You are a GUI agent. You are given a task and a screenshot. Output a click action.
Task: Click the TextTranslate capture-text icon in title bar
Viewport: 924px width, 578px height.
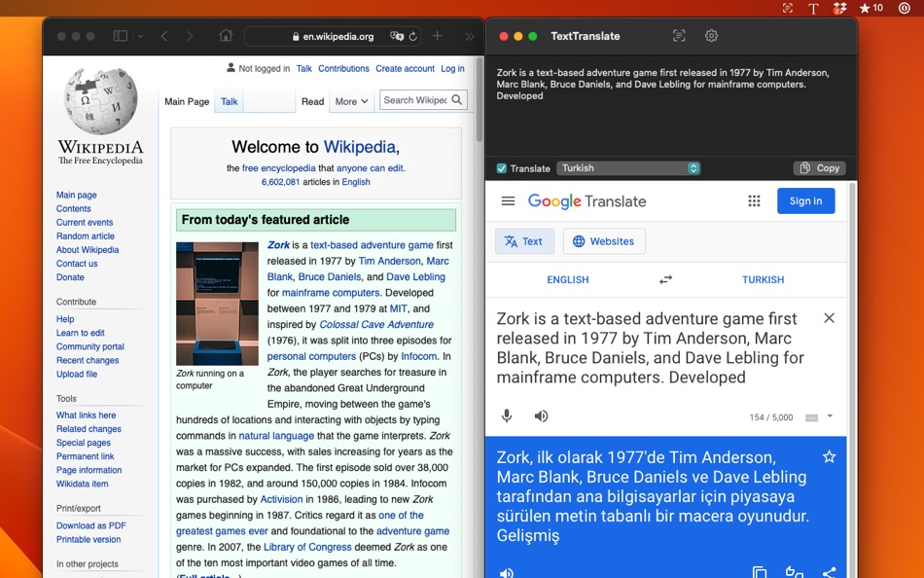click(x=679, y=36)
